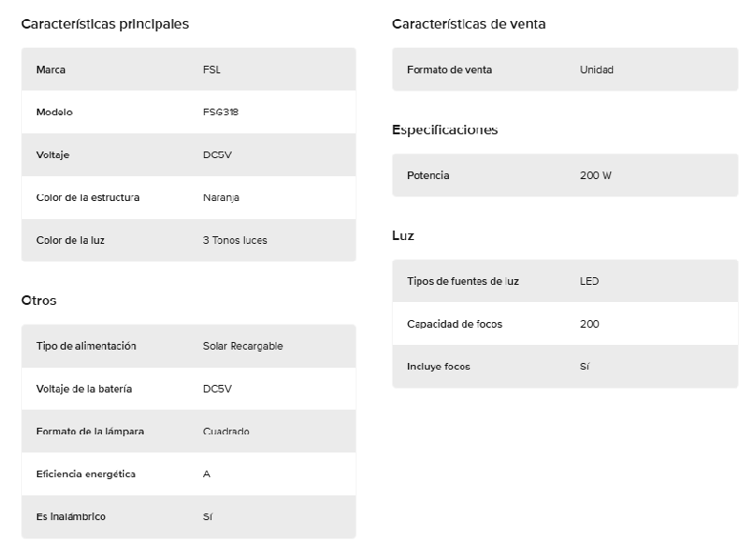Image resolution: width=756 pixels, height=543 pixels.
Task: Click the "Cuadrado" lamp format value
Action: click(226, 432)
